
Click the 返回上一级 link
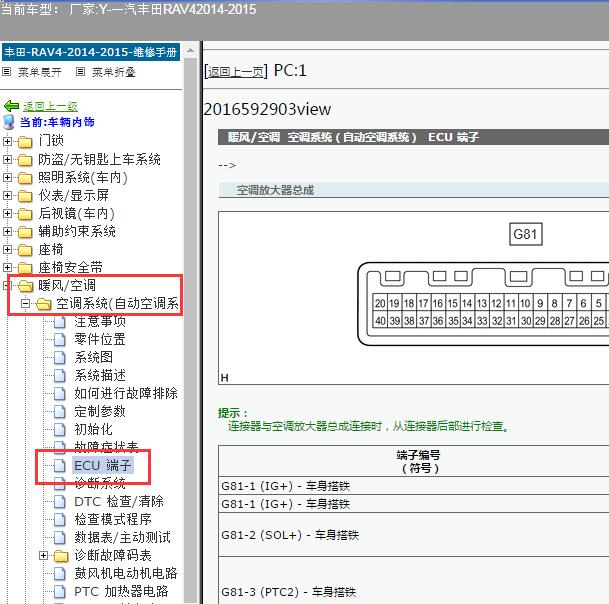click(50, 106)
